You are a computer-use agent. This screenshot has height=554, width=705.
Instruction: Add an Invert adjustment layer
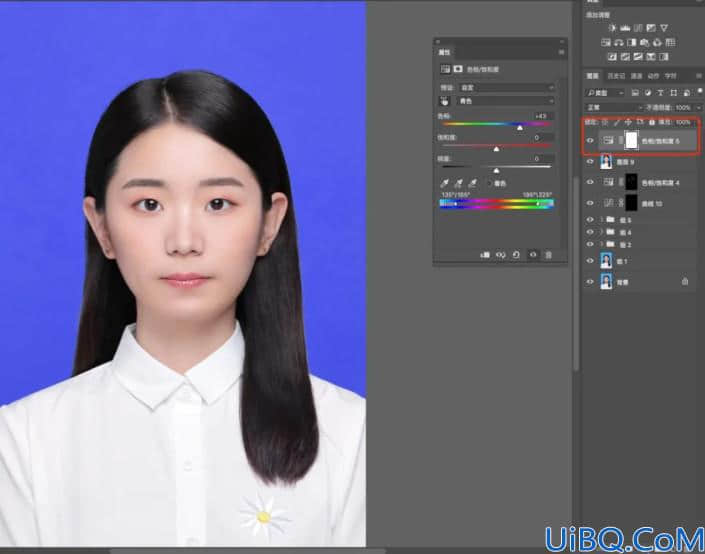point(612,57)
